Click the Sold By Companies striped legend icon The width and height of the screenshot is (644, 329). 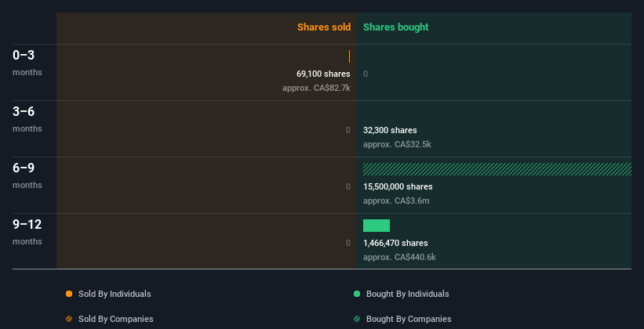(69, 319)
